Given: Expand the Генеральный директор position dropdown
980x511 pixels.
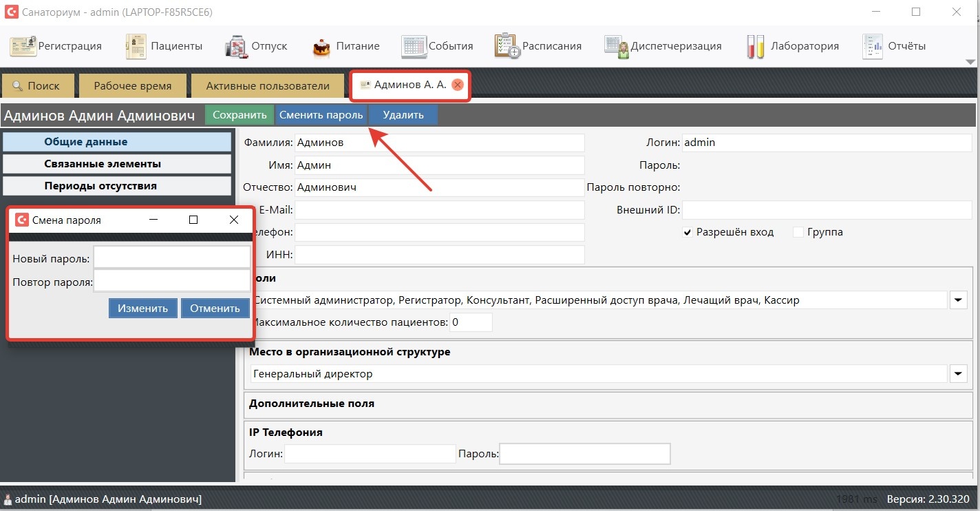Looking at the screenshot, I should [959, 374].
